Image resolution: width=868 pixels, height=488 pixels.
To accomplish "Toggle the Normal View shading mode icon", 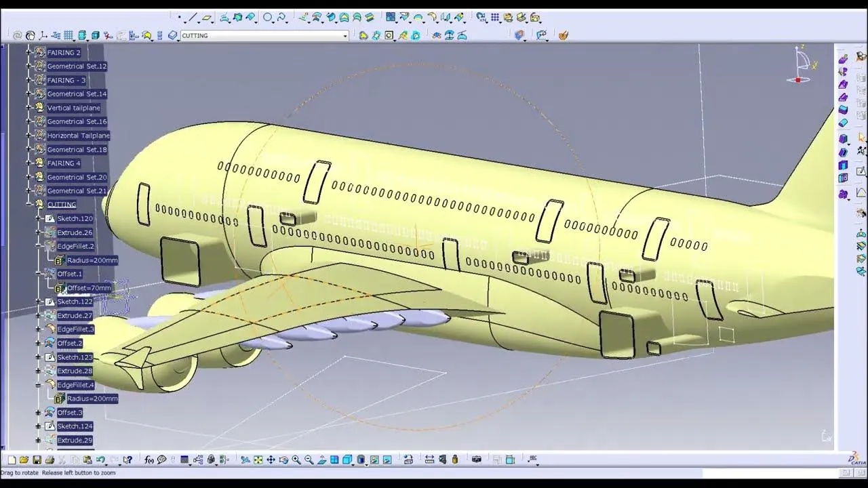I will point(321,460).
